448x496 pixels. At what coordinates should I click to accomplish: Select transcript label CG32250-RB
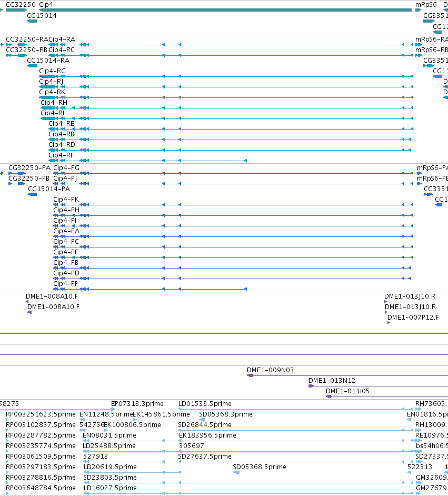[x=26, y=50]
